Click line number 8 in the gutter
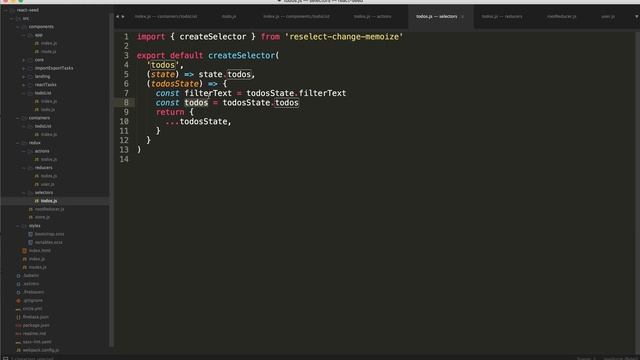 pyautogui.click(x=126, y=103)
